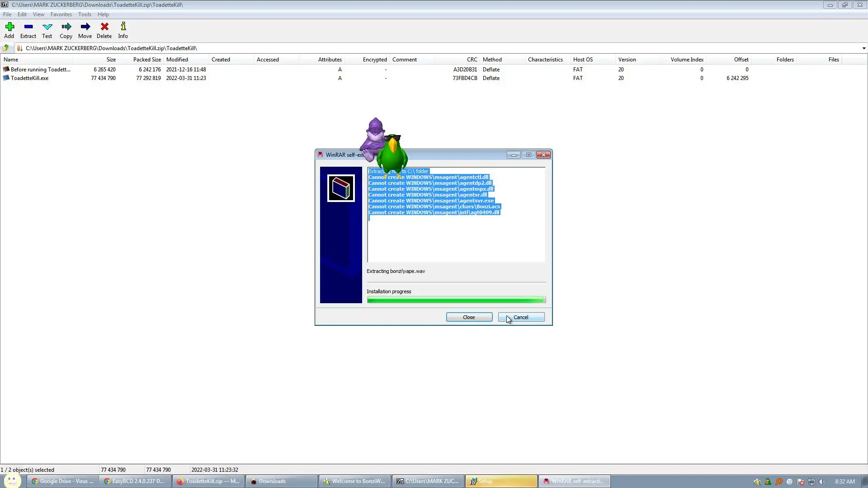868x488 pixels.
Task: Click the Extract toolbar icon
Action: point(28,30)
